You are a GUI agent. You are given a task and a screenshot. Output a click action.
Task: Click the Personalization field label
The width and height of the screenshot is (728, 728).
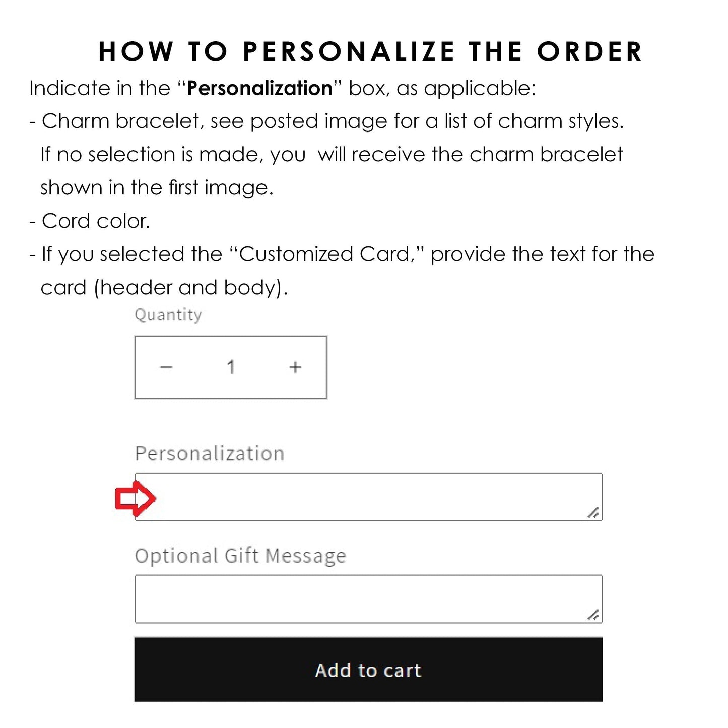[x=210, y=453]
